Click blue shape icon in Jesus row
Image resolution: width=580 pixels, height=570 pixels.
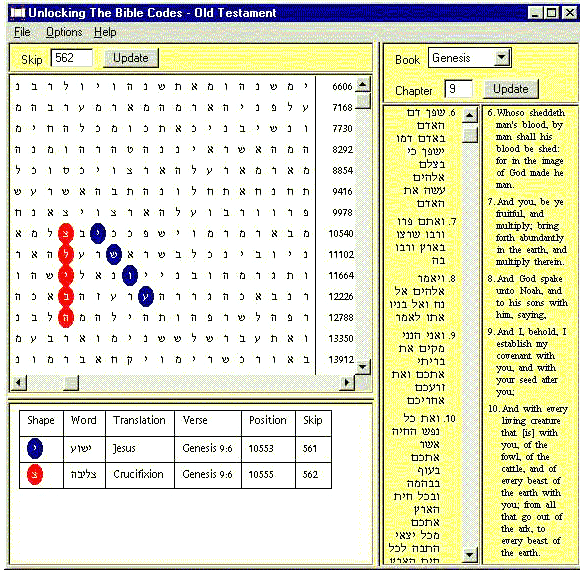click(35, 448)
